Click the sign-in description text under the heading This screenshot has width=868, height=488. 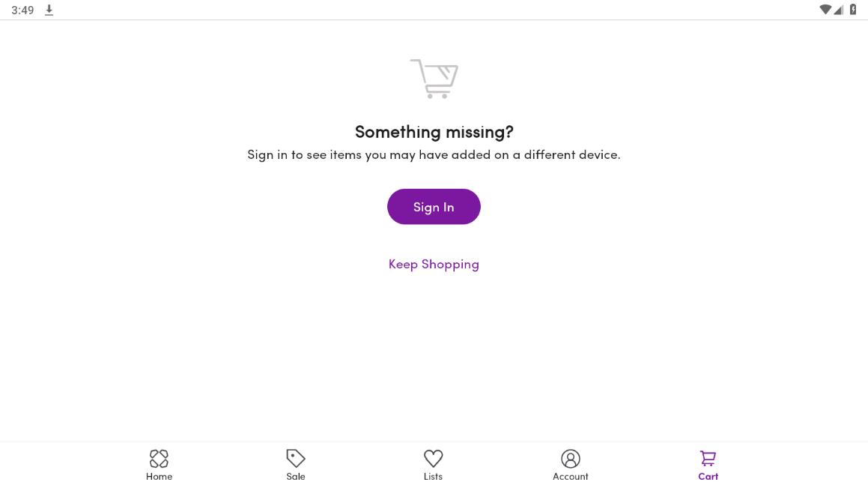click(434, 154)
